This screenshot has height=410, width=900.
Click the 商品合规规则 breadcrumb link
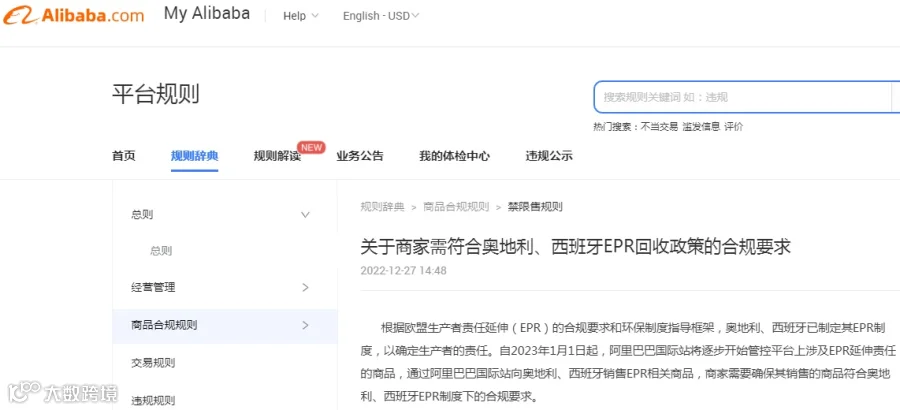coord(456,207)
